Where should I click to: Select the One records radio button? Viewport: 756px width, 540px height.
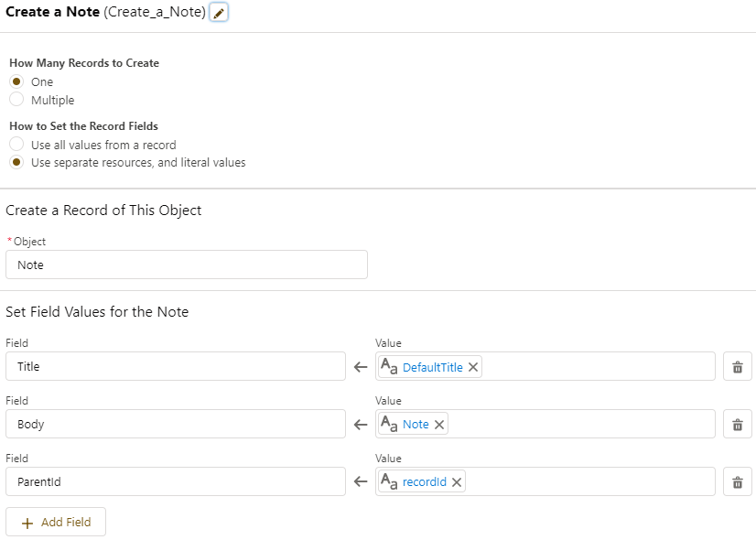[16, 81]
